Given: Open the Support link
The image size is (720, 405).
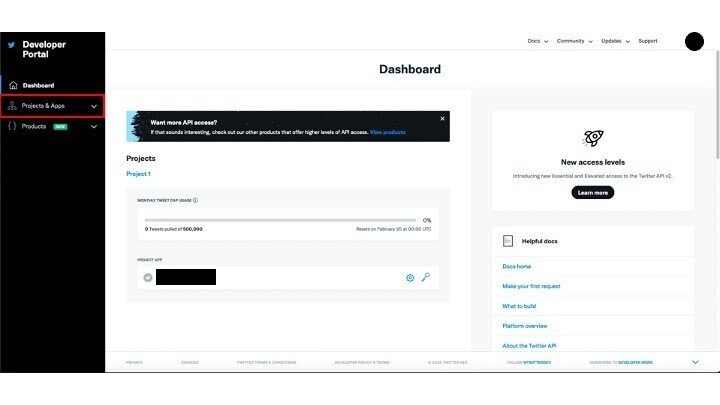Looking at the screenshot, I should [x=648, y=41].
